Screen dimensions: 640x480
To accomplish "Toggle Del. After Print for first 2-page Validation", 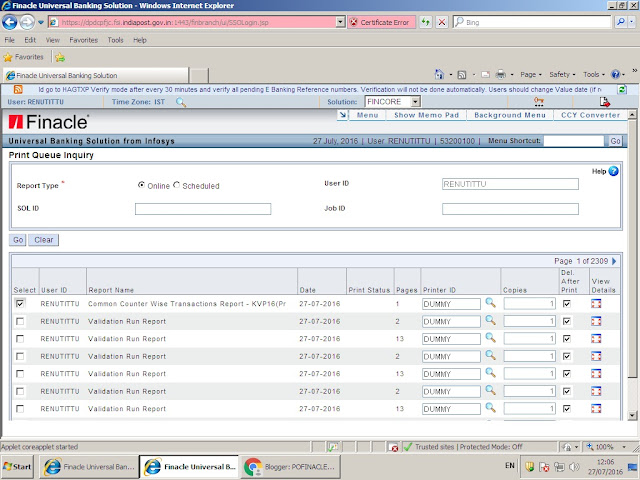I will [567, 321].
